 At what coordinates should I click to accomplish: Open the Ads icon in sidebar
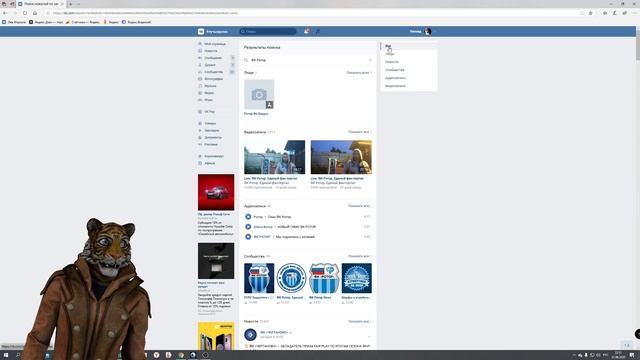(200, 144)
